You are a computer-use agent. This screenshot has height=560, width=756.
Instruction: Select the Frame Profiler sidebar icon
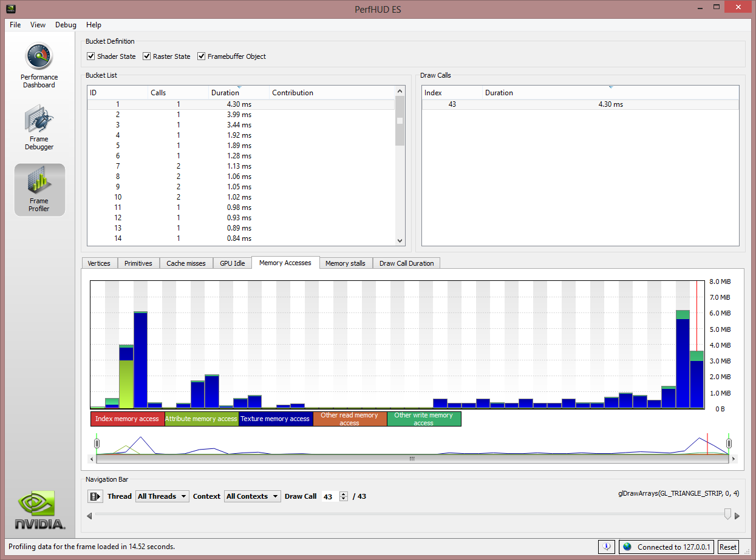coord(39,190)
